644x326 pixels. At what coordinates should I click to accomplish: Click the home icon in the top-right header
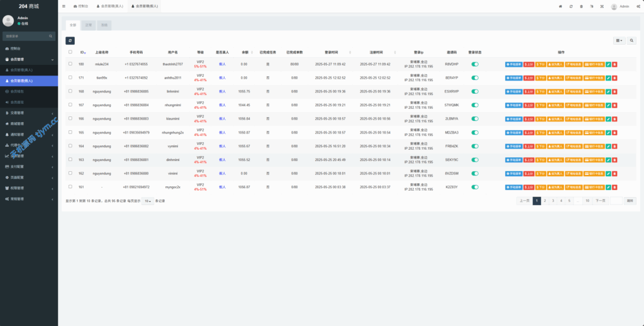pos(560,6)
